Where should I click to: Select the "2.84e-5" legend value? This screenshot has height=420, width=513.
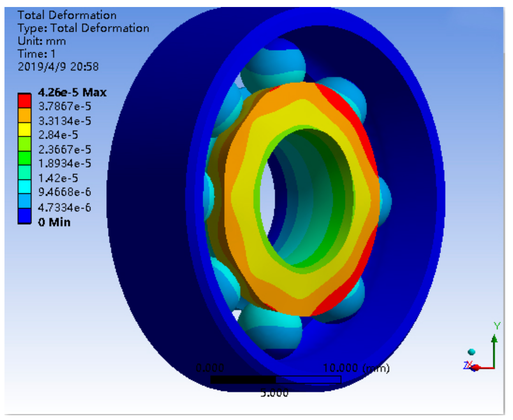point(58,135)
